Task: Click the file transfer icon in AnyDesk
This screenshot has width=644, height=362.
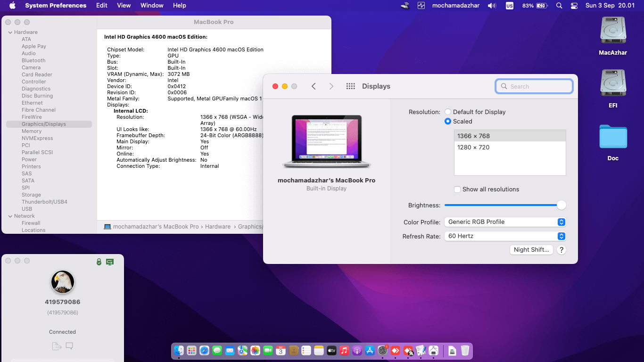Action: pos(57,346)
